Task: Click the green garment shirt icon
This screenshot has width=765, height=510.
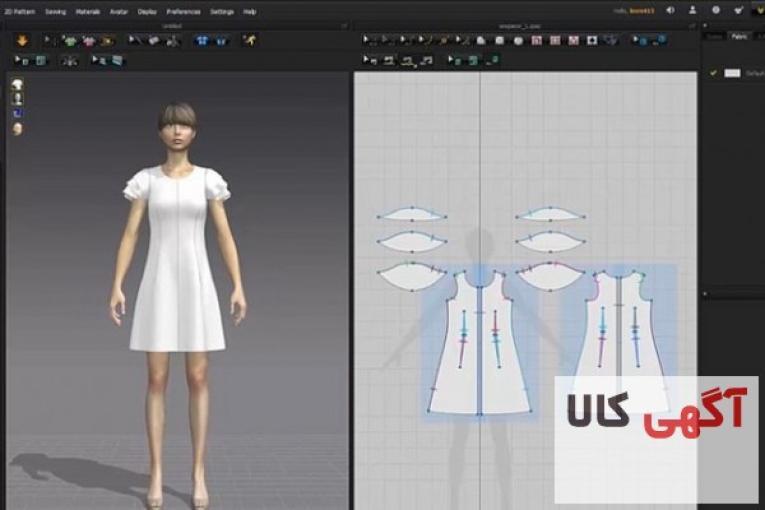Action: 70,41
